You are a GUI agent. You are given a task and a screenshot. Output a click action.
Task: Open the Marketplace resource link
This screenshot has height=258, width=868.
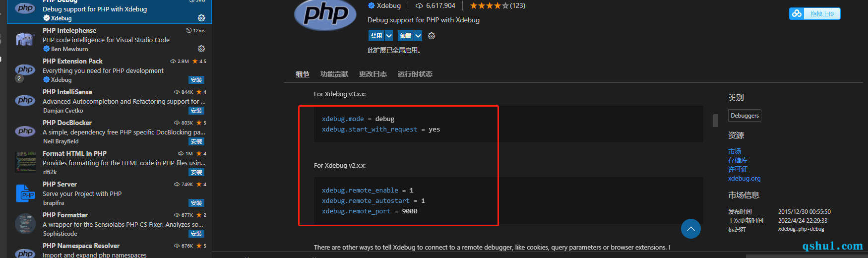pyautogui.click(x=735, y=151)
